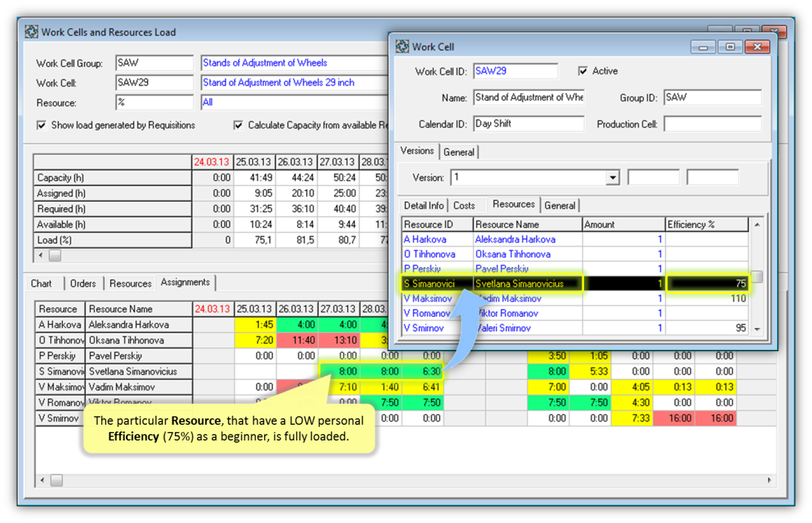Close the Work Cell window
The width and height of the screenshot is (812, 523).
pyautogui.click(x=757, y=47)
